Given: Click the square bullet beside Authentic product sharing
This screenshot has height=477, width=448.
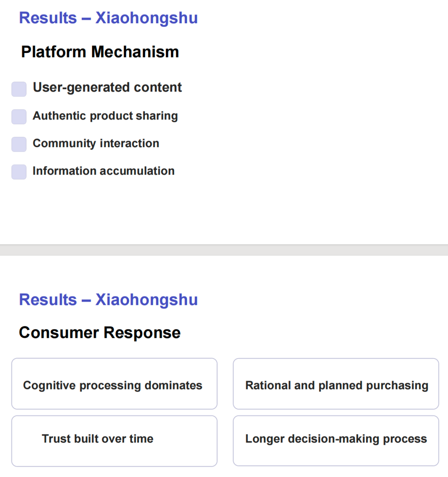Looking at the screenshot, I should click(x=19, y=117).
